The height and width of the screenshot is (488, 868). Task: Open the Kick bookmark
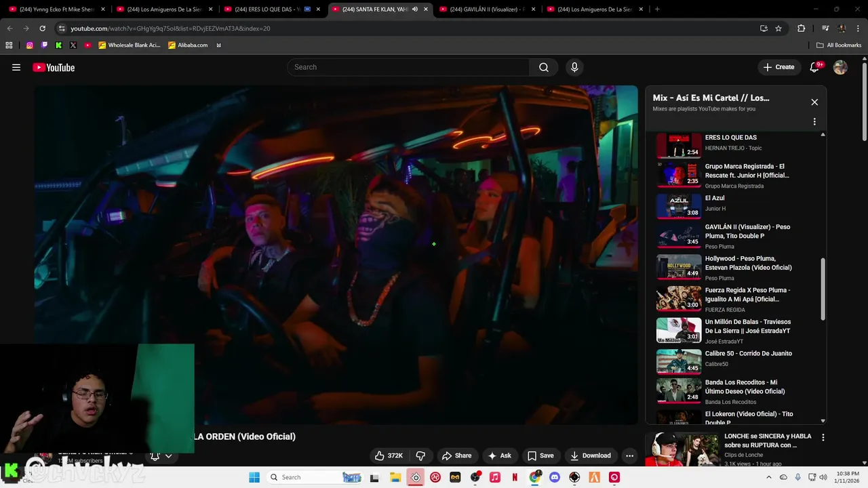(58, 45)
